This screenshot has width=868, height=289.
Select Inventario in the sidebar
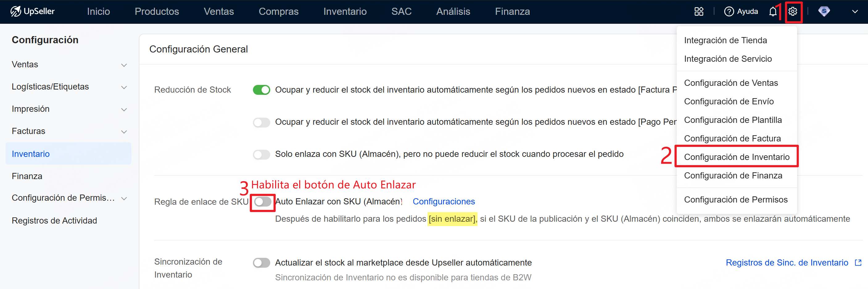[69, 153]
